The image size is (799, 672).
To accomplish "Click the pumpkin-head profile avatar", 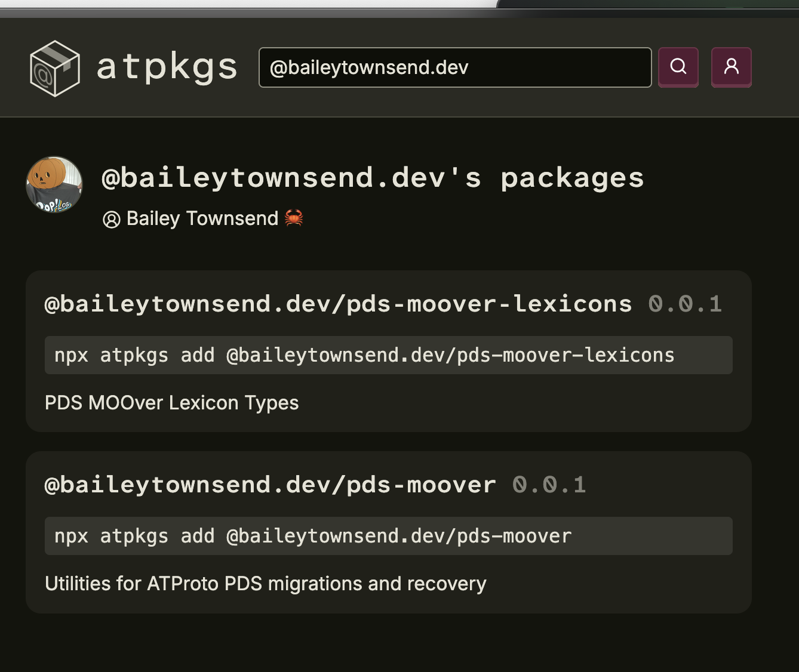I will click(54, 184).
